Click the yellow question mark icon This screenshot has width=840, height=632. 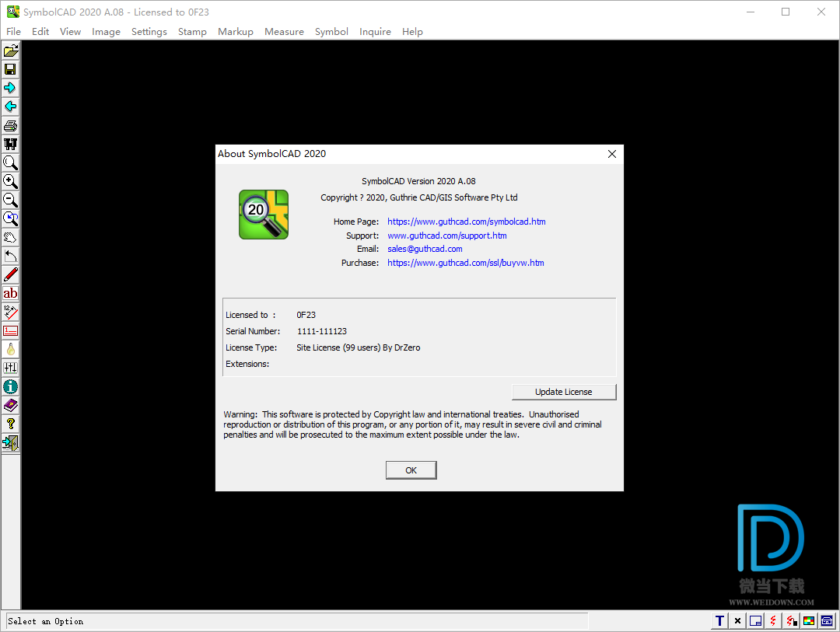(x=11, y=424)
